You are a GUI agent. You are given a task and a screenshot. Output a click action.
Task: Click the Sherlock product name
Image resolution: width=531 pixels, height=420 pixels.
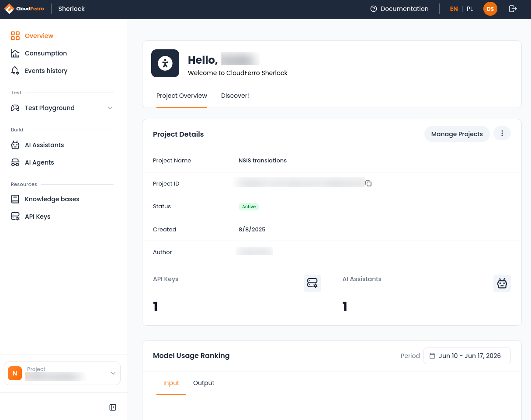(72, 9)
